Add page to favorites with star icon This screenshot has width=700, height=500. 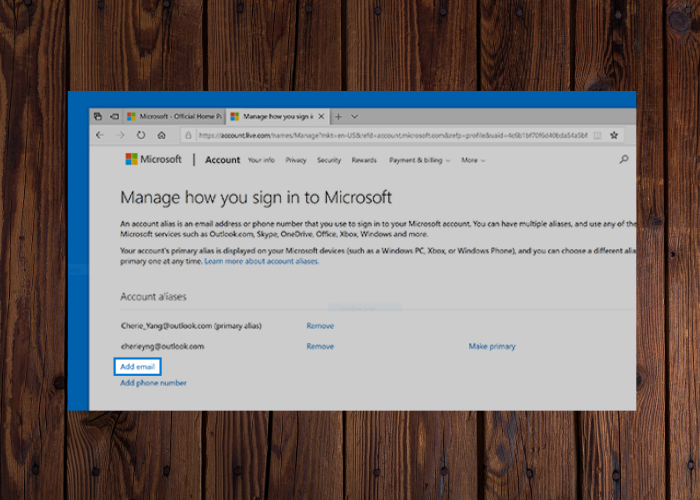click(614, 135)
